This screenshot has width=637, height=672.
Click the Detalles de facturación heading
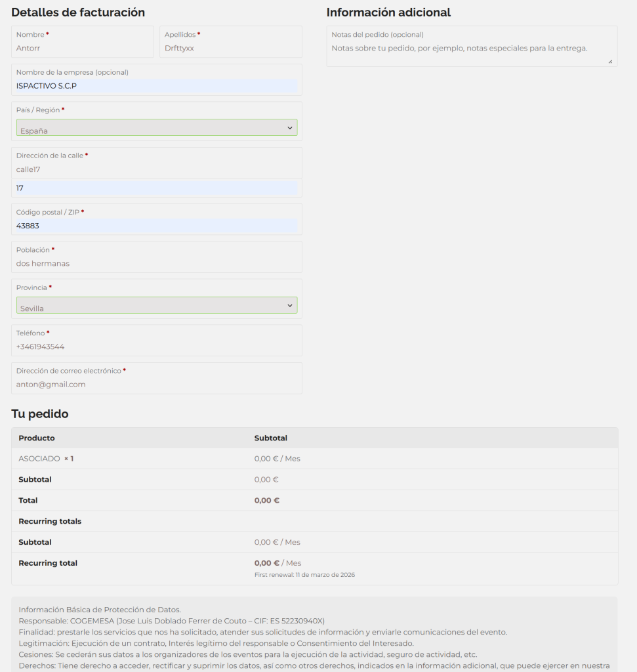[x=78, y=12]
